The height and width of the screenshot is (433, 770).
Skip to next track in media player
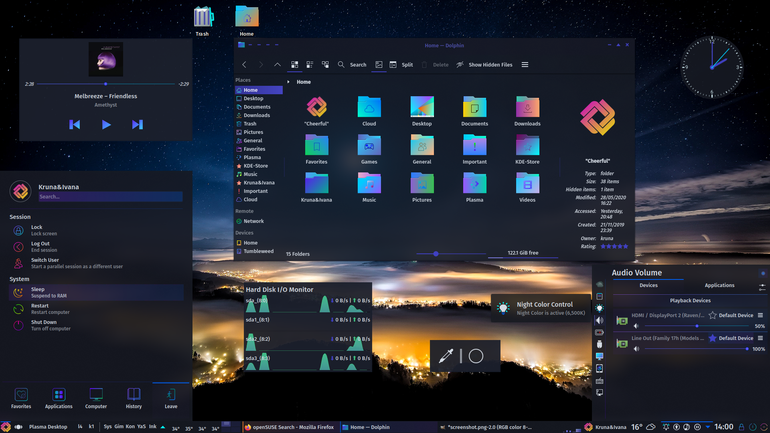tap(138, 125)
